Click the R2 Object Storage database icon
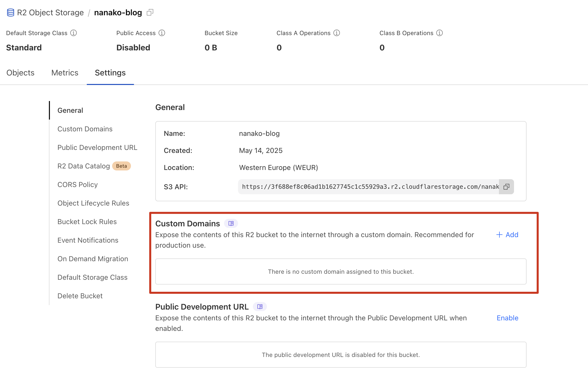 [11, 13]
